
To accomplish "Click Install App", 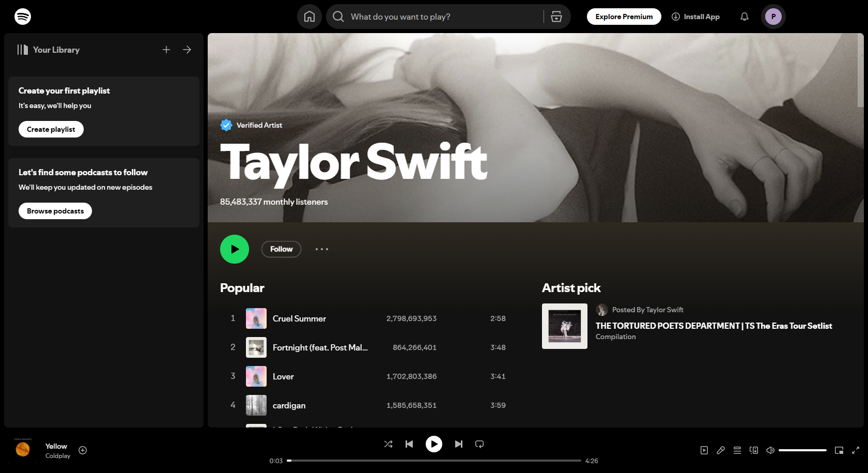I will [695, 16].
